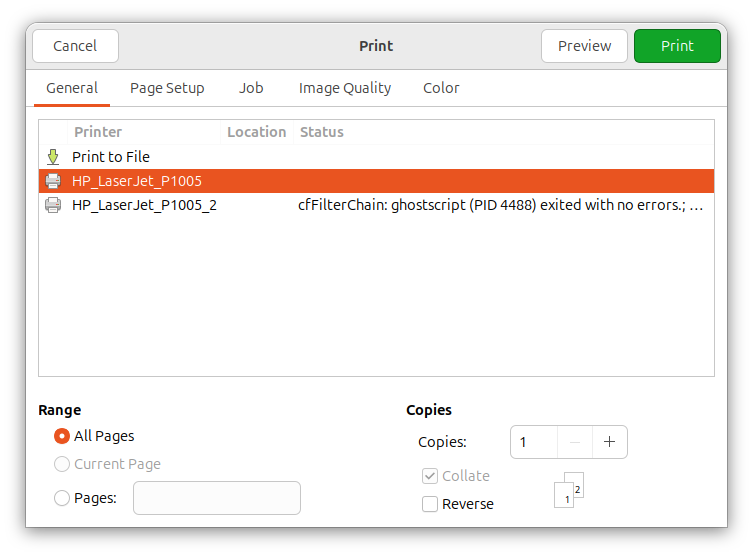Click the collate page order preview icon
Image resolution: width=753 pixels, height=556 pixels.
568,490
